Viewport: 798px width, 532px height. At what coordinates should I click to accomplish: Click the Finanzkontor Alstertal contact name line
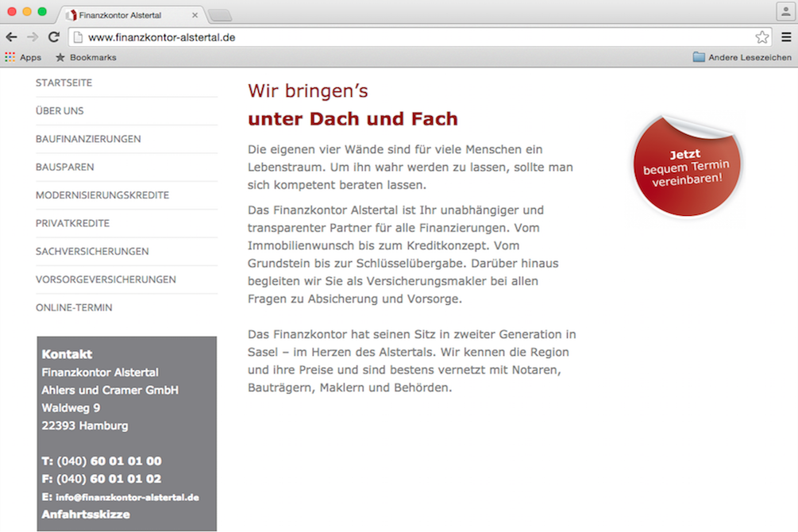coord(100,372)
